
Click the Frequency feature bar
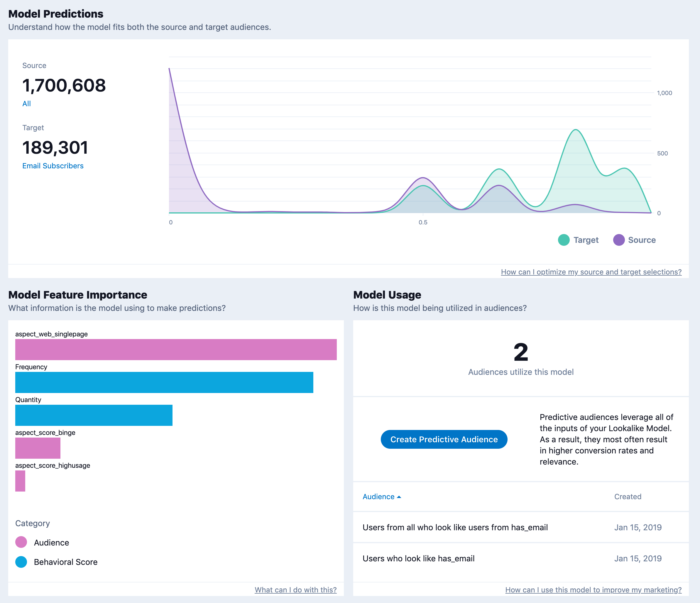[164, 382]
